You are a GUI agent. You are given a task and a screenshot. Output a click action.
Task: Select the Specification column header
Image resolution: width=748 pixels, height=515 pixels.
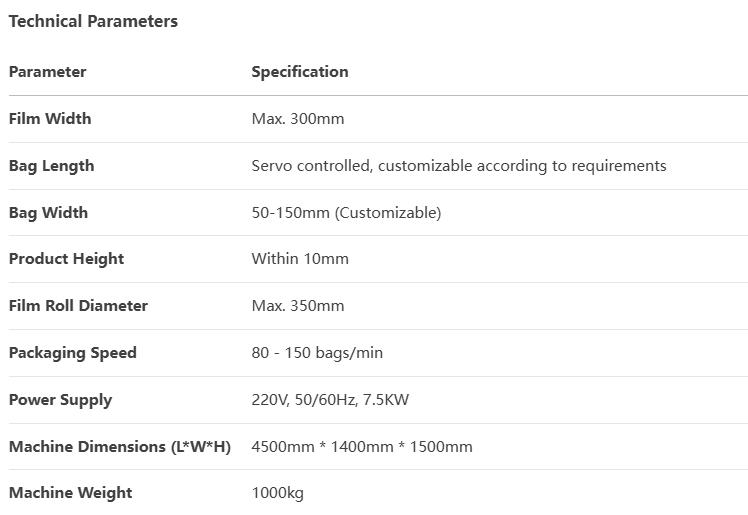(x=300, y=72)
